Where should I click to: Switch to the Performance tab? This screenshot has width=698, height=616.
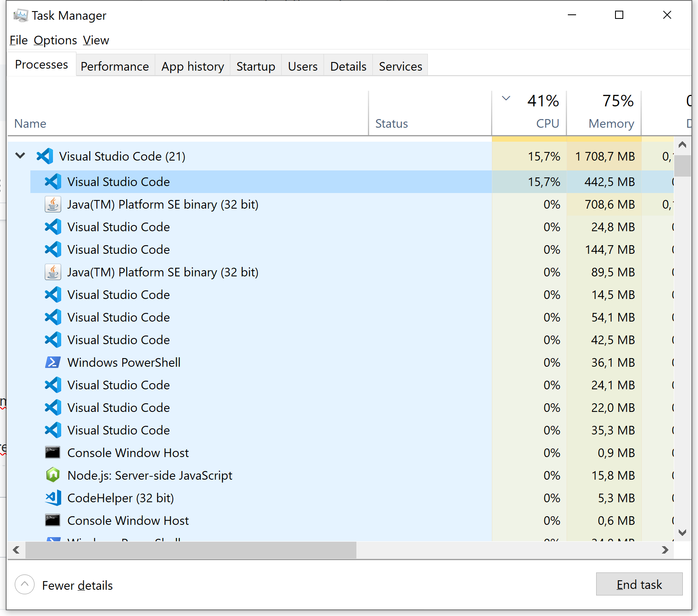115,66
